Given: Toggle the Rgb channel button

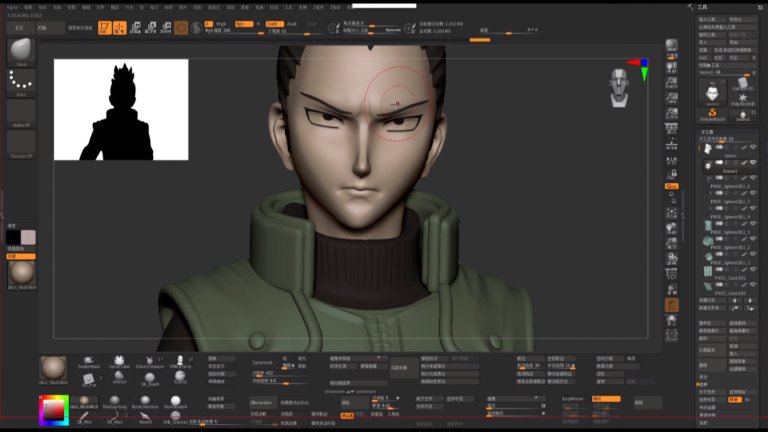Looking at the screenshot, I should (243, 24).
